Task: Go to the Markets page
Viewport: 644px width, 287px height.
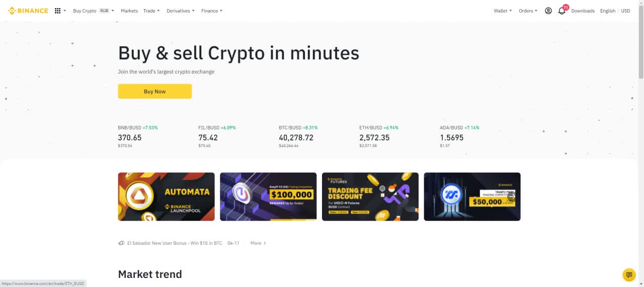Action: [x=129, y=11]
